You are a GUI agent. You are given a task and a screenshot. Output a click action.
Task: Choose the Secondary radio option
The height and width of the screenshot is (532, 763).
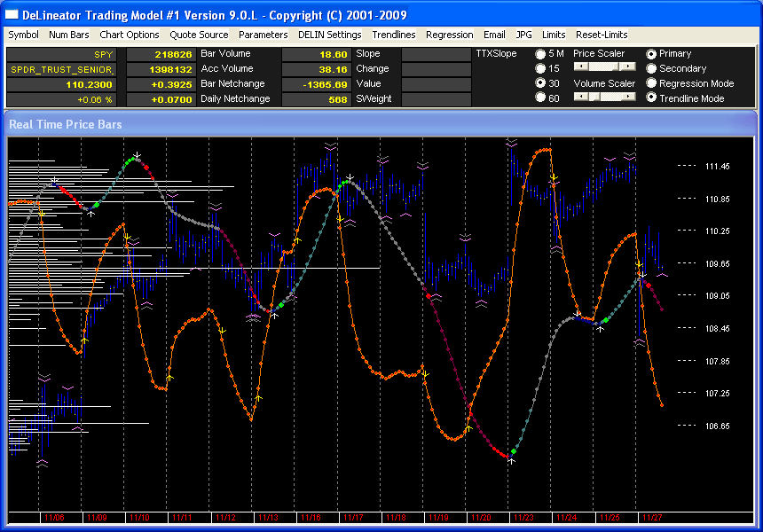[651, 68]
